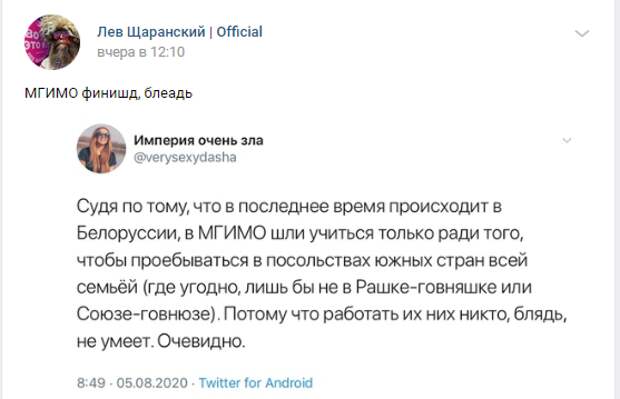
Task: Click tweet line starting Судя по тому
Action: point(289,207)
